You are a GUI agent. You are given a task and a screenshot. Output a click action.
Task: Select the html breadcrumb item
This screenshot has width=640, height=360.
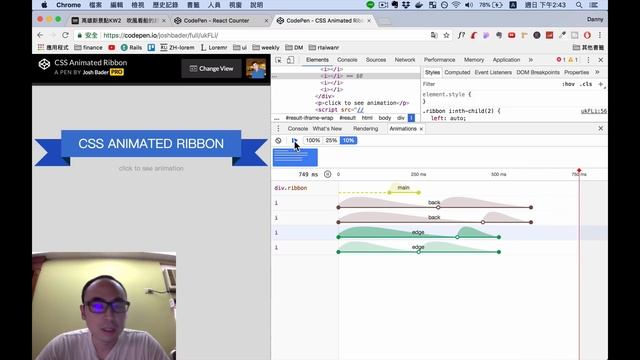click(x=367, y=118)
